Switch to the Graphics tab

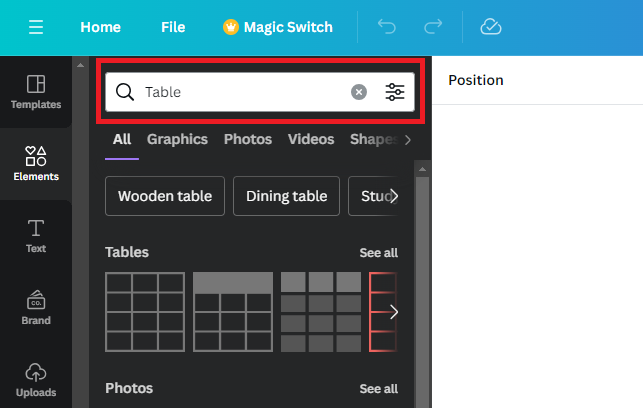click(x=178, y=139)
